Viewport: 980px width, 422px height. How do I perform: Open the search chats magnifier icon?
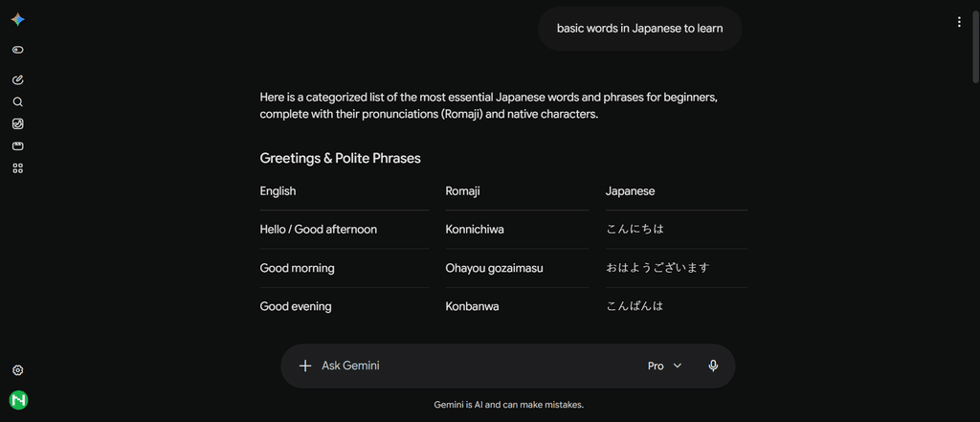coord(17,101)
